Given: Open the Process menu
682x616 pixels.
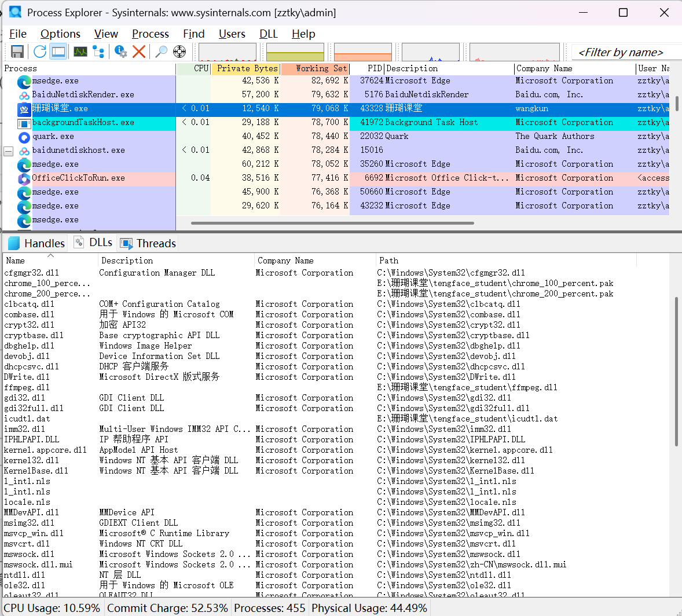Looking at the screenshot, I should [151, 34].
